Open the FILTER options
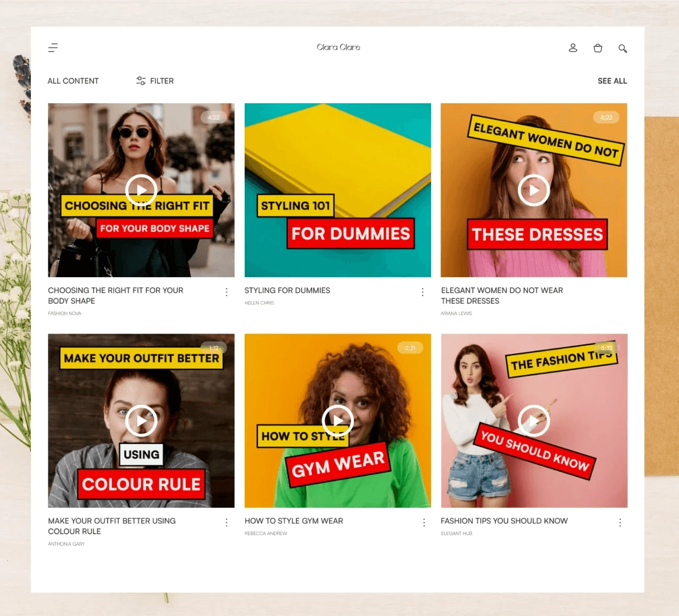 click(155, 81)
